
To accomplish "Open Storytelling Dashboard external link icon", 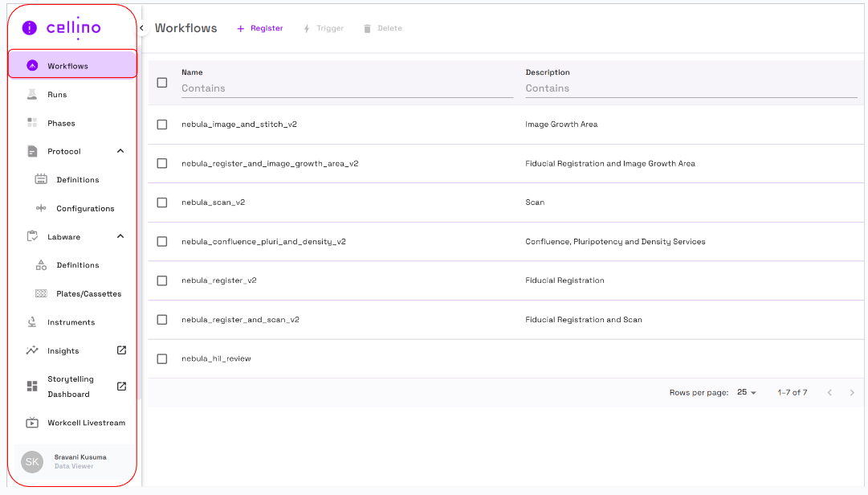I will pyautogui.click(x=121, y=387).
